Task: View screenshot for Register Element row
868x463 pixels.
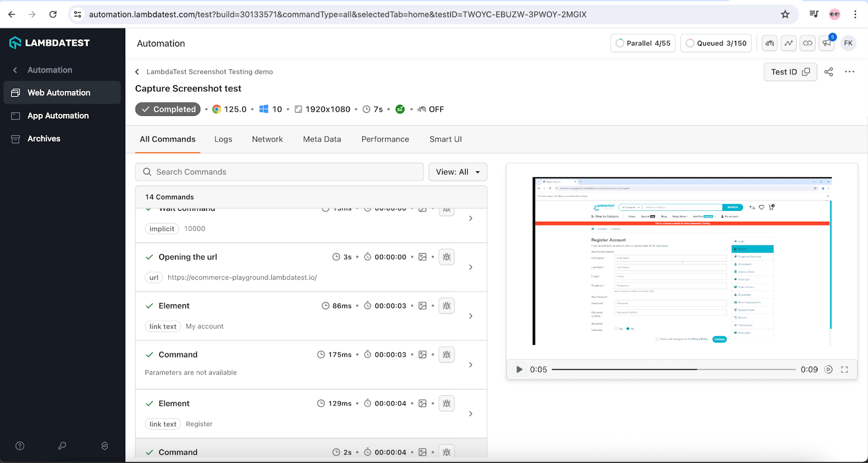Action: pyautogui.click(x=423, y=403)
